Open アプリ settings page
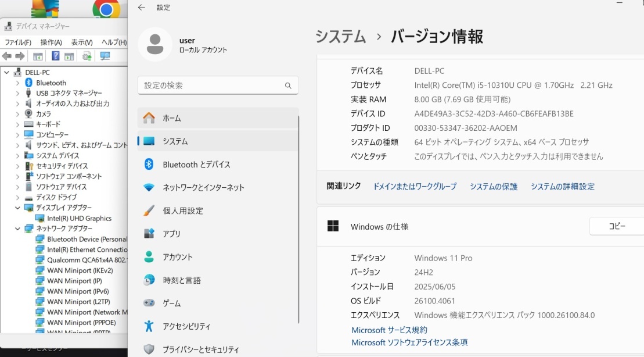Viewport: 644px width, 357px height. [x=218, y=234]
